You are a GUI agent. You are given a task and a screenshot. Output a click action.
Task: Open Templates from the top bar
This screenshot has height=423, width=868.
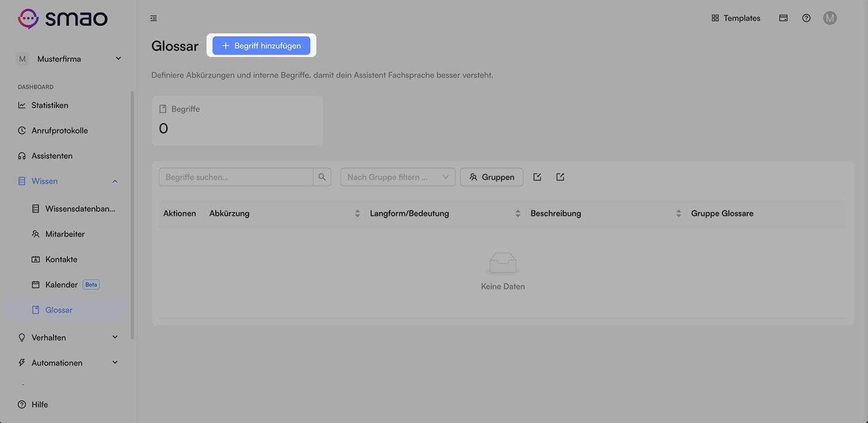coord(736,18)
